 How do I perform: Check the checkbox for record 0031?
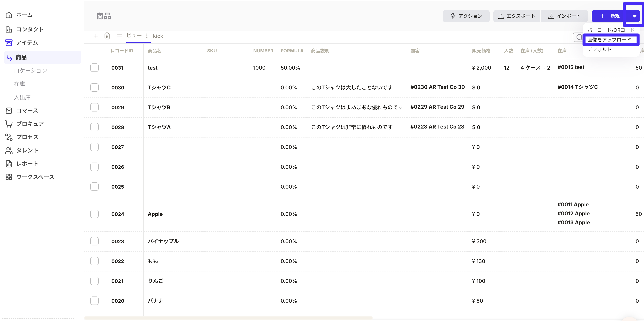point(95,68)
